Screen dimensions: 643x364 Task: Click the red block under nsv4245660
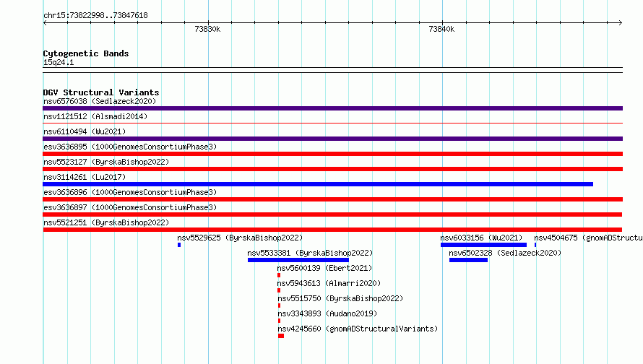coord(281,336)
